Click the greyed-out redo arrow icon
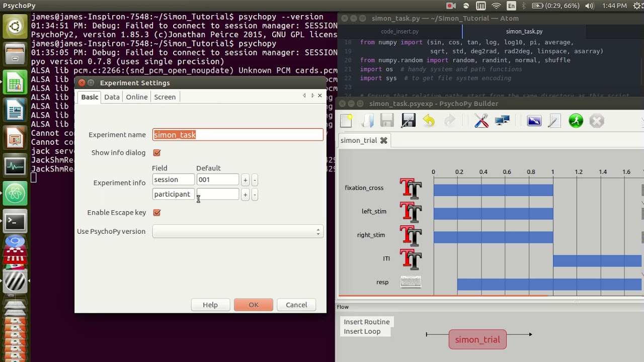Screen dimensions: 644x362 coord(449,121)
